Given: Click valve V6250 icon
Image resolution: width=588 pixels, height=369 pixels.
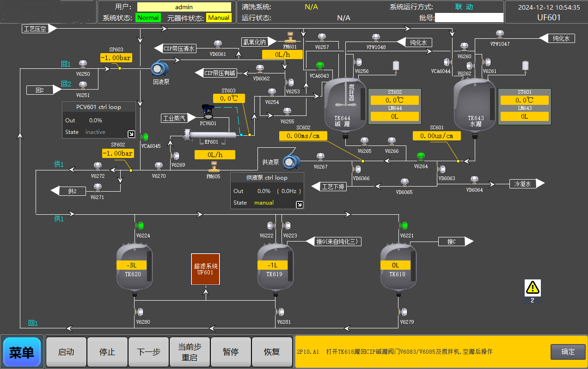Looking at the screenshot, I should [x=83, y=65].
